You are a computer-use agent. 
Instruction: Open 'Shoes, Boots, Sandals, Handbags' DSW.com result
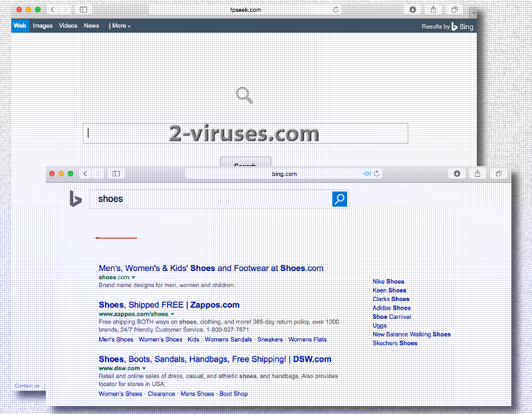(215, 359)
